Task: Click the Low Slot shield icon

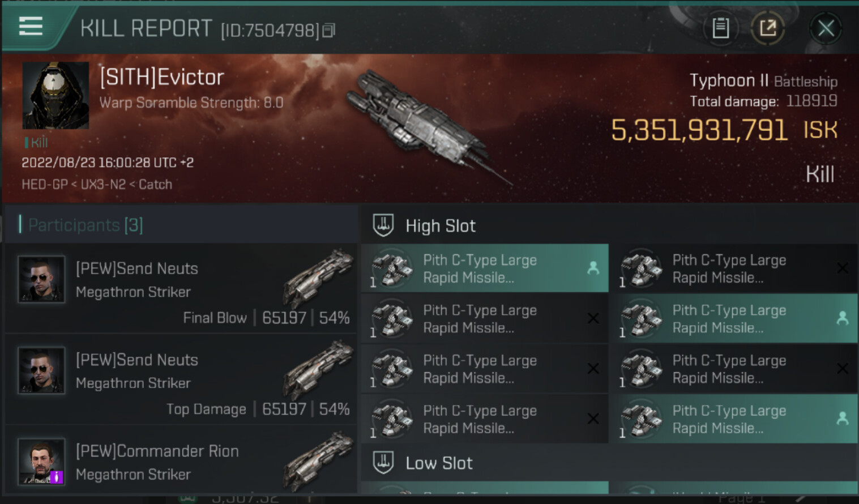Action: pos(383,463)
